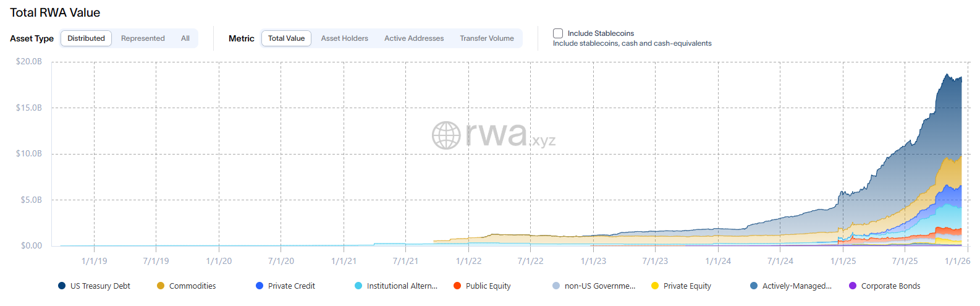Toggle non-US Government legend series
Screen dimensions: 980x306
tap(599, 286)
